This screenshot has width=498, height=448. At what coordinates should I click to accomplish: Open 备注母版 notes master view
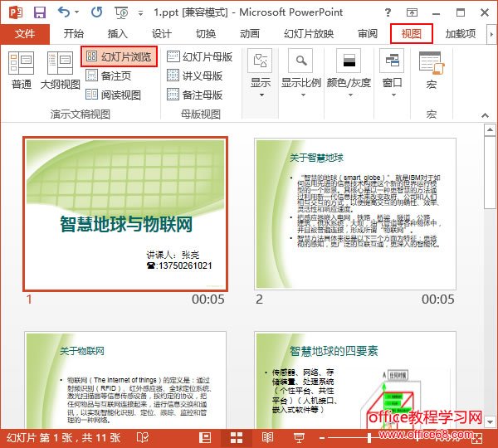pyautogui.click(x=195, y=95)
